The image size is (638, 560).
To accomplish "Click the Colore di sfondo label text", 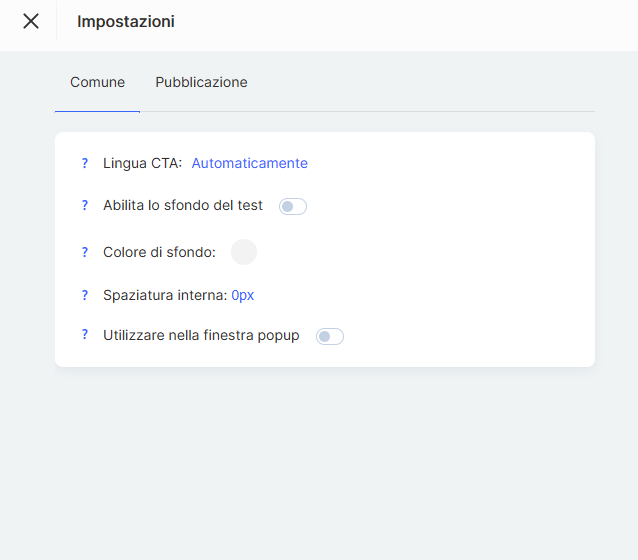I will [159, 252].
